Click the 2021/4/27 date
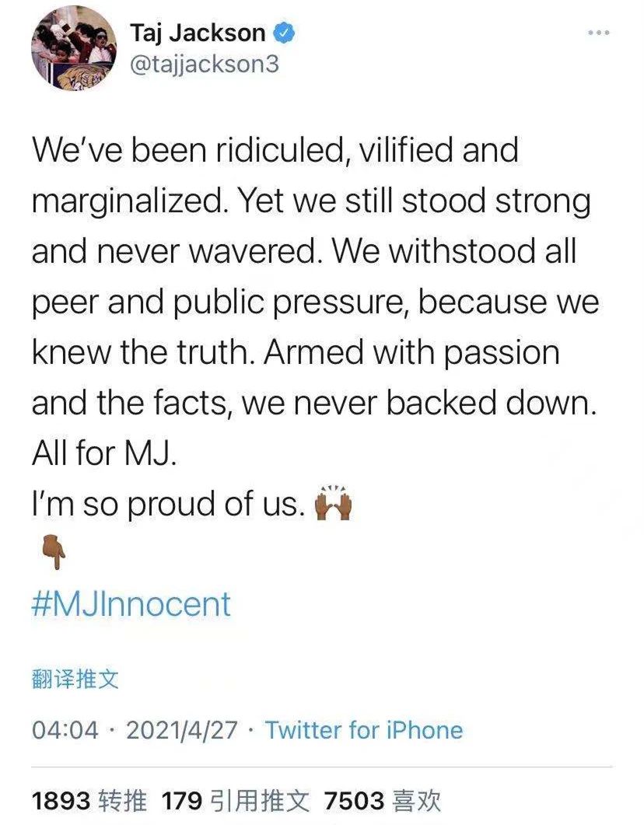 coord(180,730)
